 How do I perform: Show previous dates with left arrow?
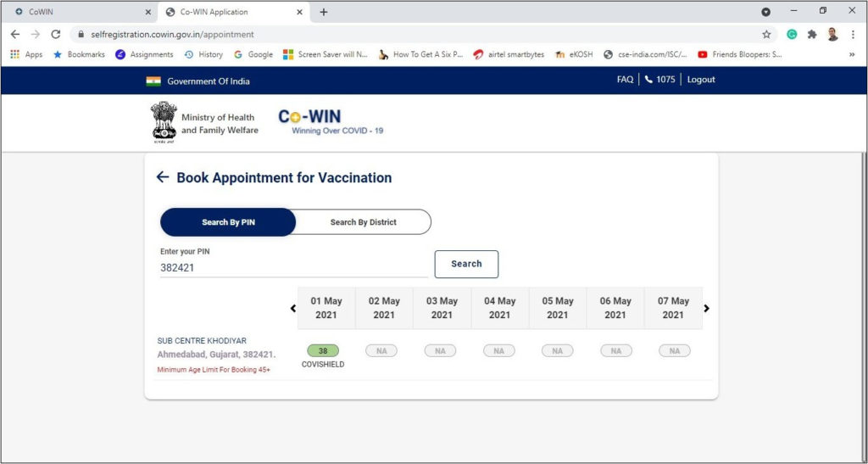coord(293,309)
